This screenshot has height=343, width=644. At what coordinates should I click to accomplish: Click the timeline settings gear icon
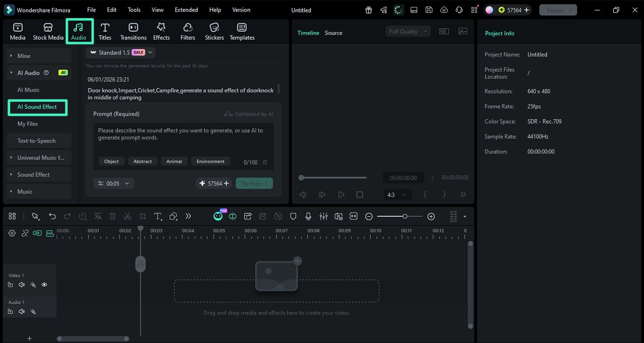tap(12, 233)
